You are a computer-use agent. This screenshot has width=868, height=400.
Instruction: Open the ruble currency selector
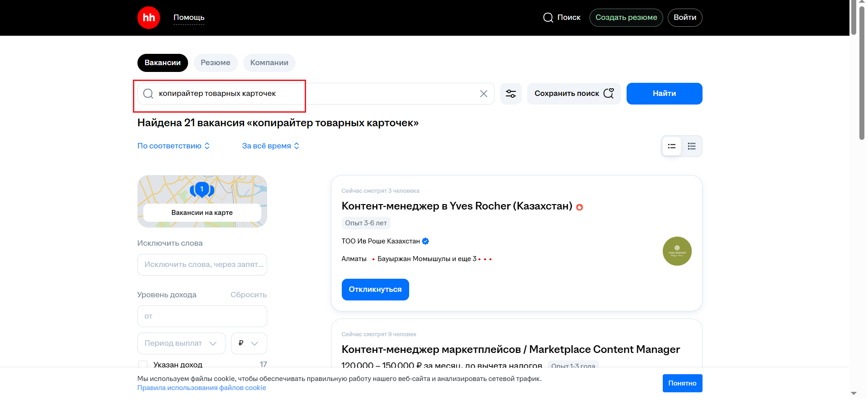click(249, 343)
